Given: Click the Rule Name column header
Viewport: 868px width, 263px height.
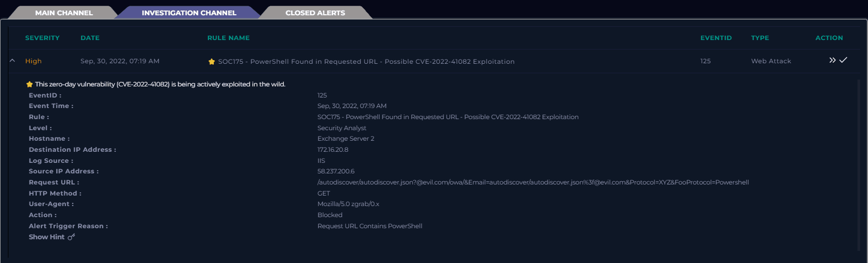Looking at the screenshot, I should pyautogui.click(x=228, y=38).
